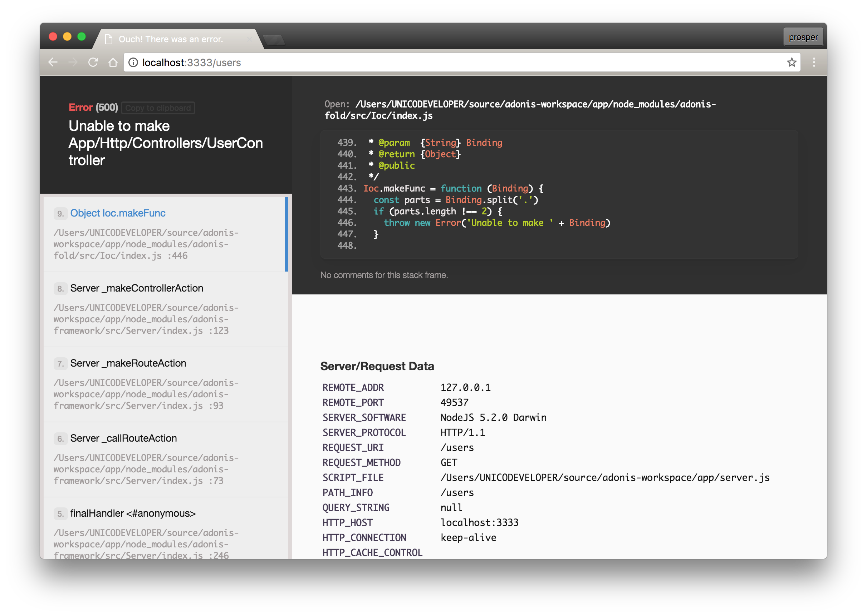Close the 'Ouch! There was an error' tab

coord(249,39)
